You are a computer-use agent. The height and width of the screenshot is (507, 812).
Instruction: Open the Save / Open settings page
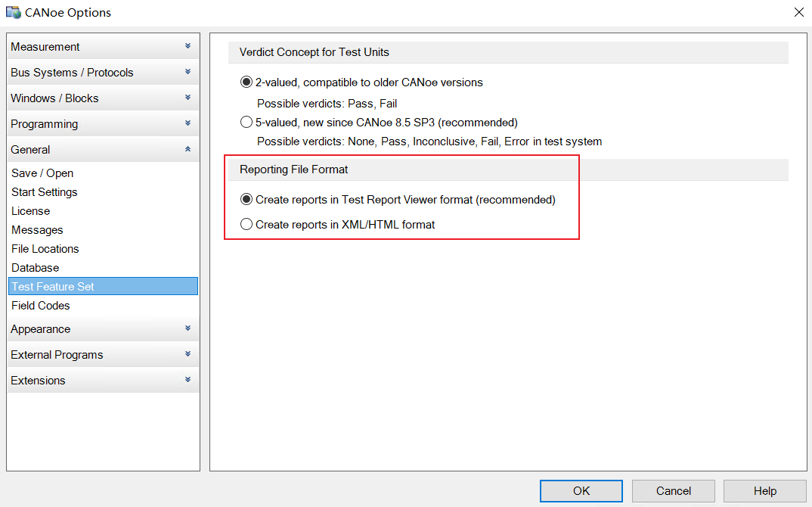click(103, 173)
